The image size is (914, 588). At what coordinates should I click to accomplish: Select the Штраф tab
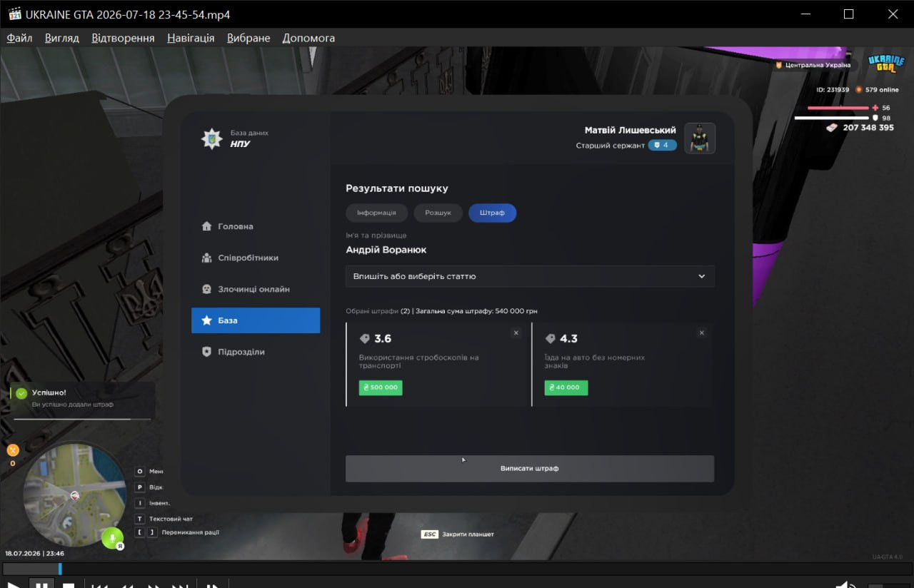click(493, 213)
